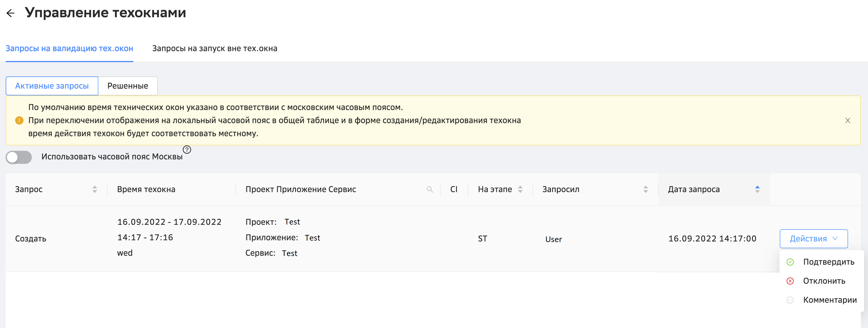Show Решенные requests

coord(128,86)
